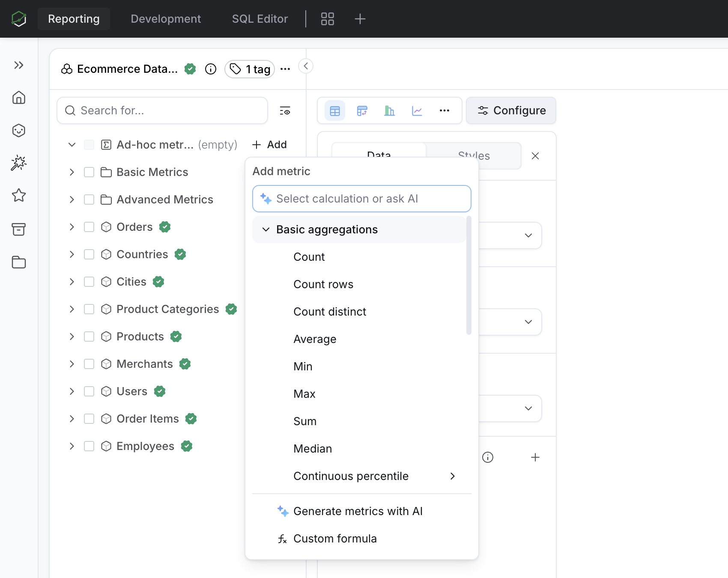Open the favorites star icon in sidebar
728x578 pixels.
19,195
